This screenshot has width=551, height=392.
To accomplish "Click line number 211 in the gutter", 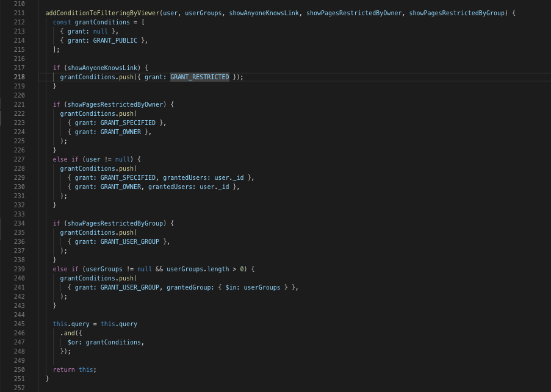I will pyautogui.click(x=20, y=13).
